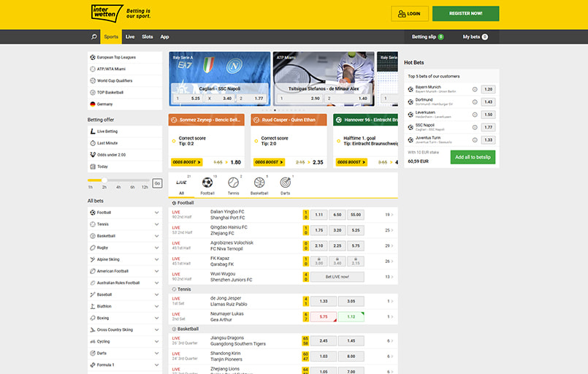Open Odds Boost for Sonmez - Bencic
Screen dimensions: 588x374
pos(187,162)
